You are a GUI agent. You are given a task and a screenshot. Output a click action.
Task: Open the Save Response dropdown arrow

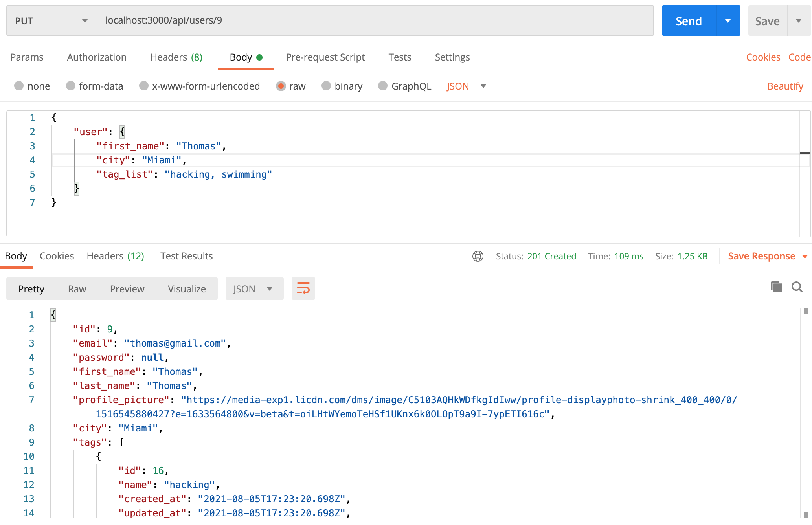point(805,256)
